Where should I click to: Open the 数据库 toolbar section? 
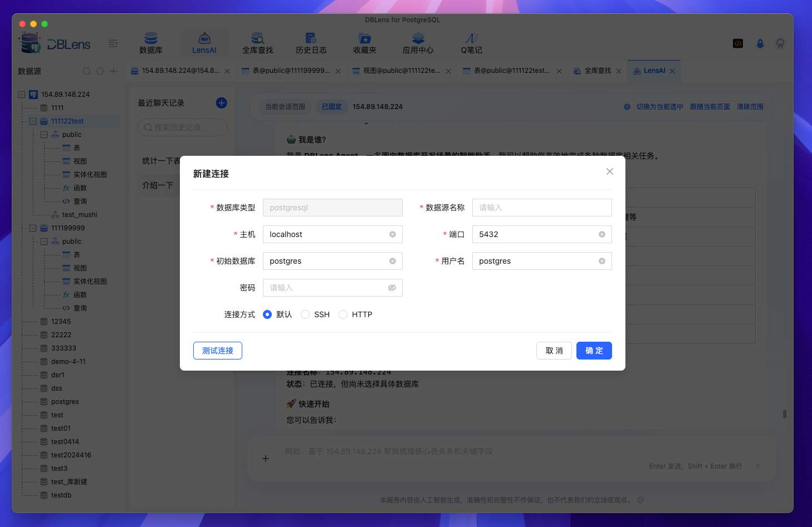(x=150, y=43)
